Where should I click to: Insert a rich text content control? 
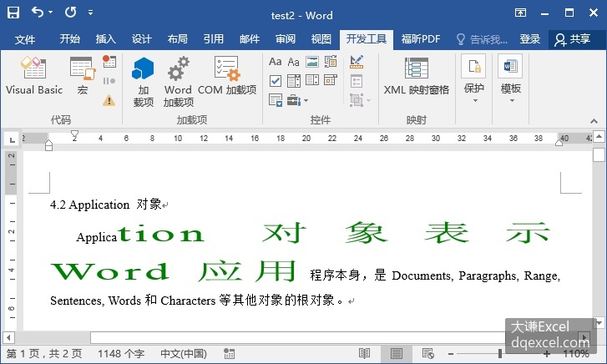click(276, 62)
